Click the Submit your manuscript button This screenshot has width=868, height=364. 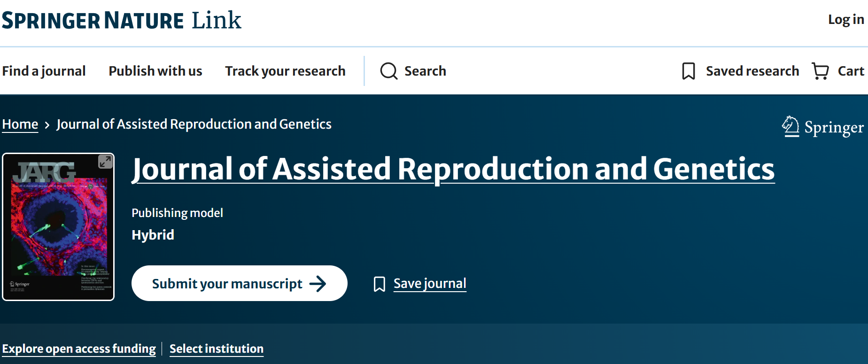point(240,283)
